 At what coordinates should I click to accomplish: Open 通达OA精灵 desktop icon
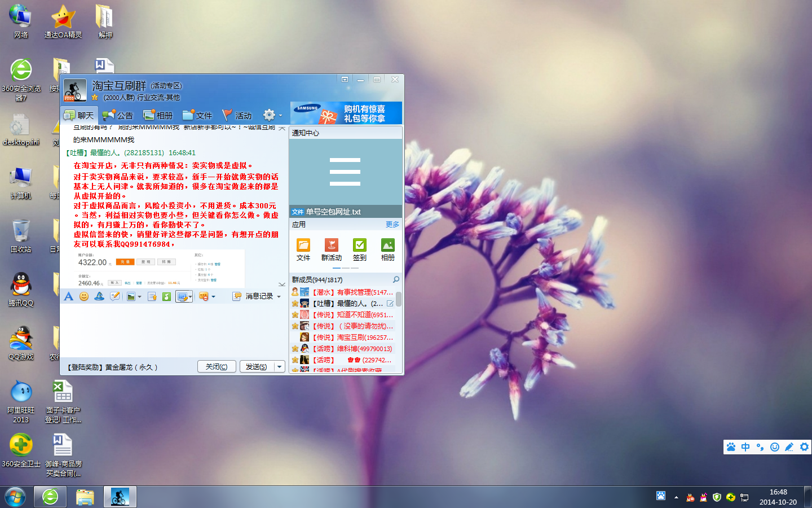pyautogui.click(x=63, y=21)
